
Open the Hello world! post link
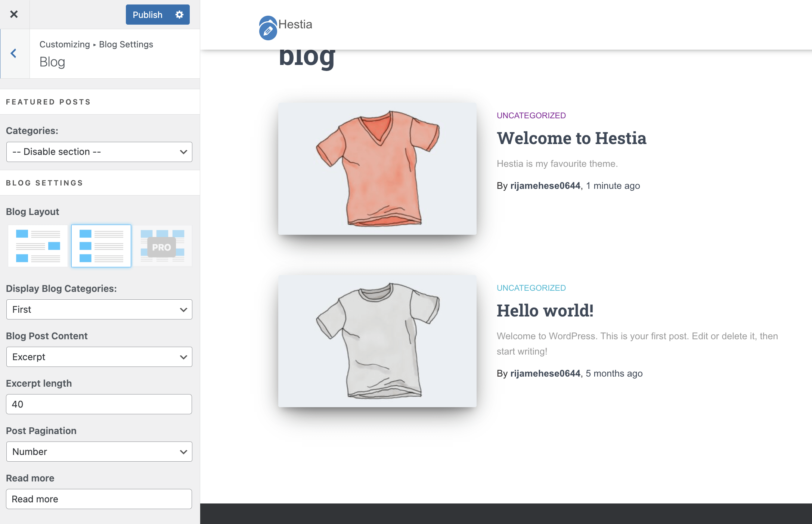click(x=545, y=311)
